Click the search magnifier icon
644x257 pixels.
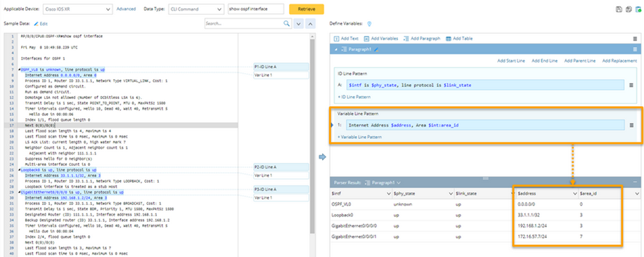[287, 24]
